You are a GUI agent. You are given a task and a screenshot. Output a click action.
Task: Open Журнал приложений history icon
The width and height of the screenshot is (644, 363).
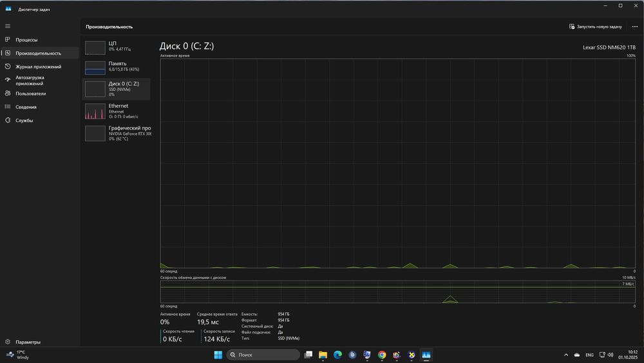point(7,66)
